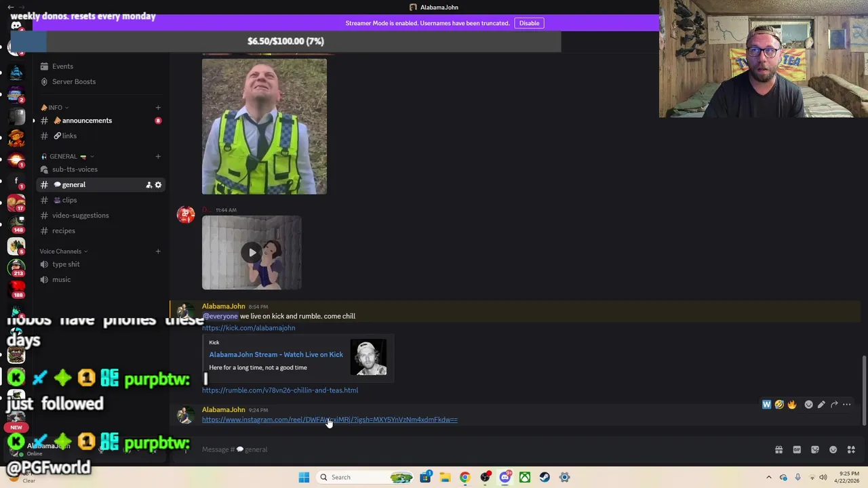Open the server labeled f
Image resolution: width=868 pixels, height=488 pixels.
pos(16,181)
